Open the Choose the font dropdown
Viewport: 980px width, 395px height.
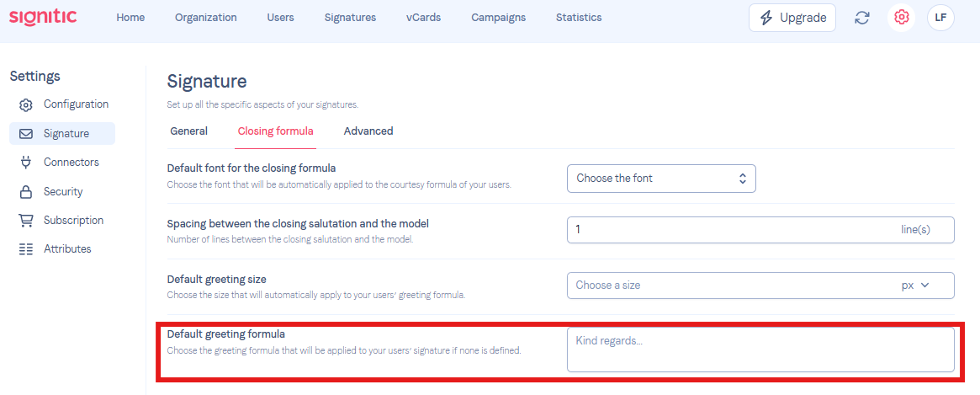click(661, 179)
